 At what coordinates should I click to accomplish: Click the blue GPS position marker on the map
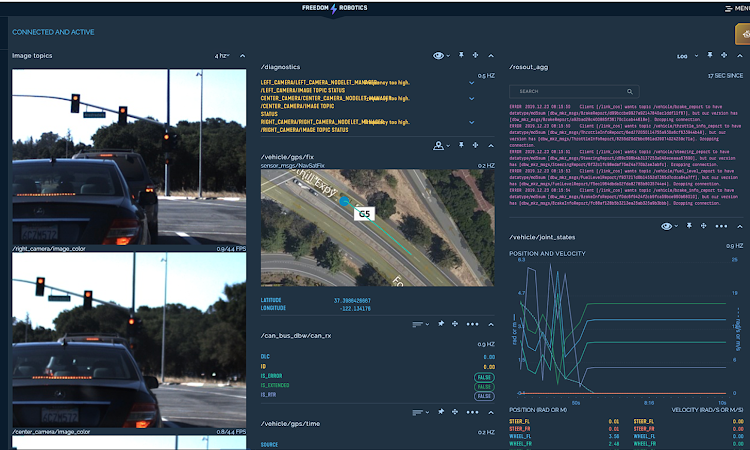(344, 201)
